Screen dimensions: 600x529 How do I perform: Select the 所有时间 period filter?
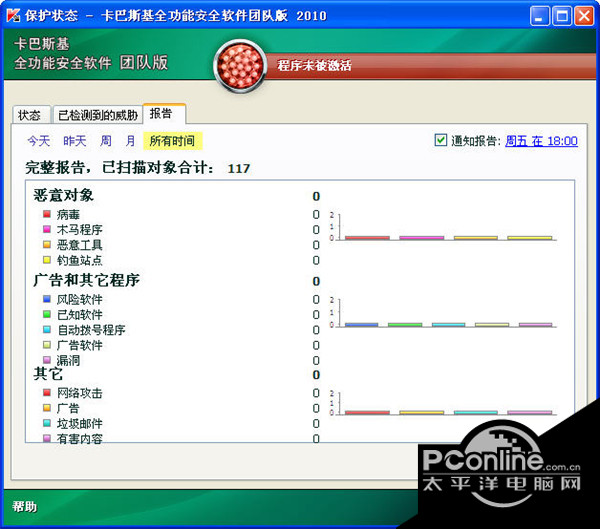[172, 140]
